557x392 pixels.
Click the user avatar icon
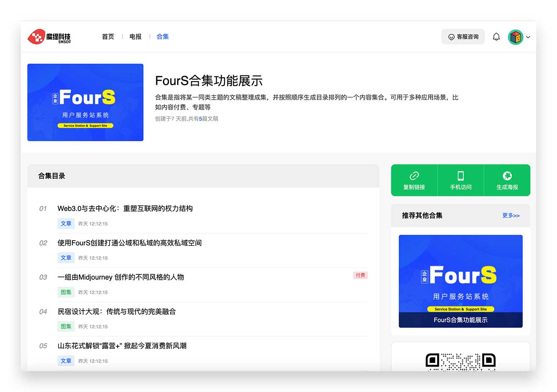coord(515,37)
